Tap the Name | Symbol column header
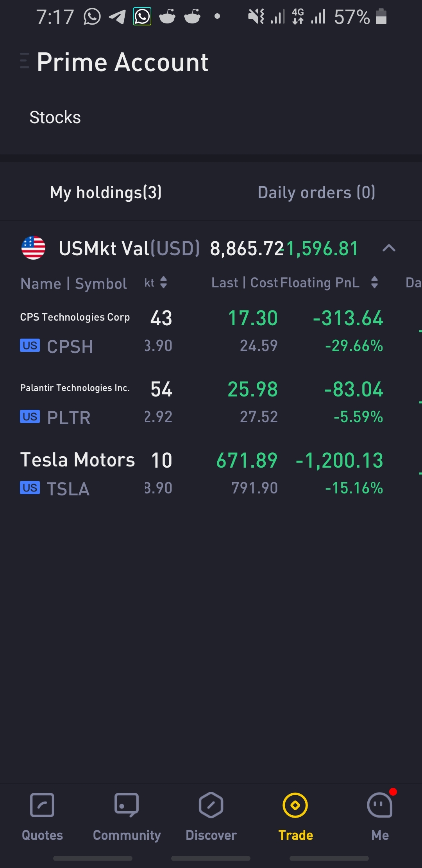 click(x=73, y=283)
